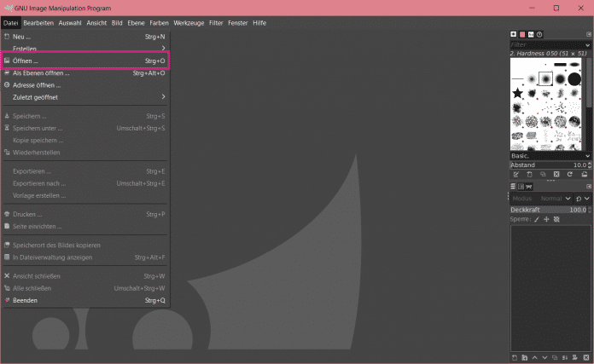This screenshot has width=594, height=364.
Task: Click the edit brush icon
Action: (x=516, y=174)
